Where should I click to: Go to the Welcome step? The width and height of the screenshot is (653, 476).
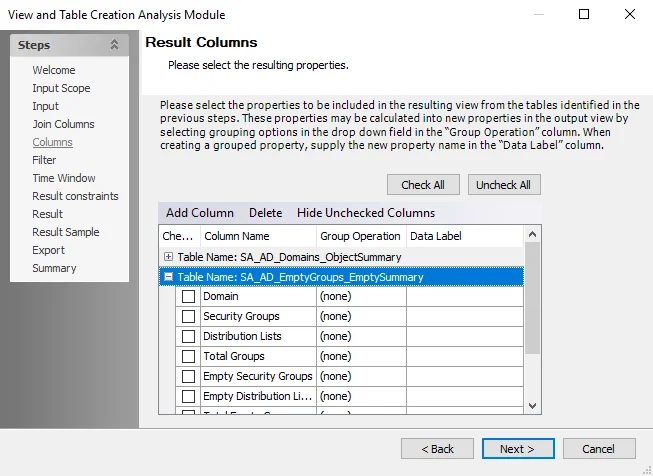pyautogui.click(x=54, y=70)
